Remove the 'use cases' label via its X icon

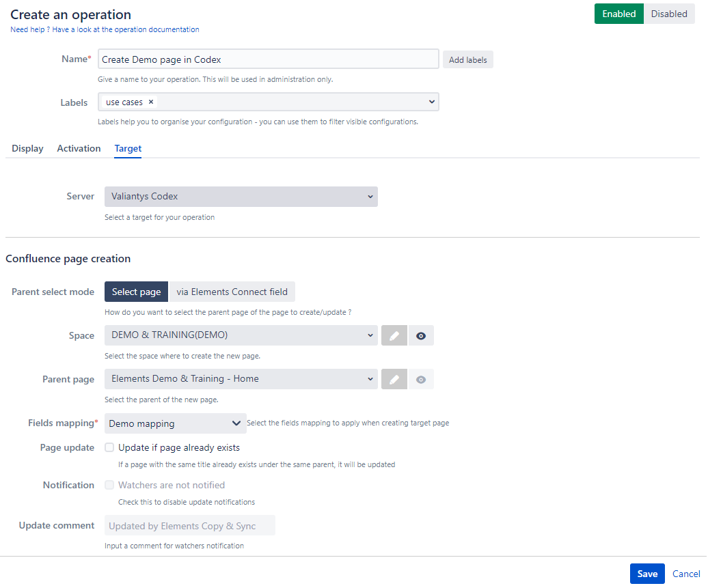(x=150, y=101)
